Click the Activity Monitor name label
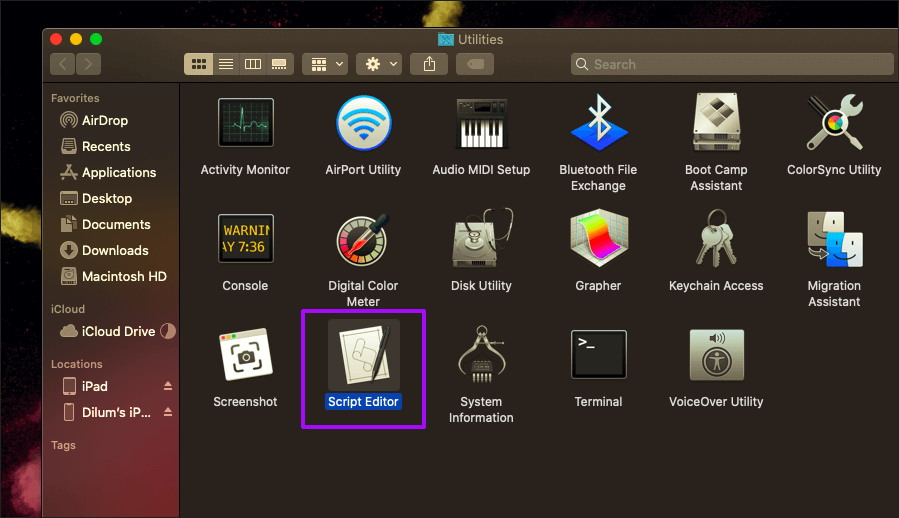Screen dimensions: 899x518 pyautogui.click(x=245, y=170)
